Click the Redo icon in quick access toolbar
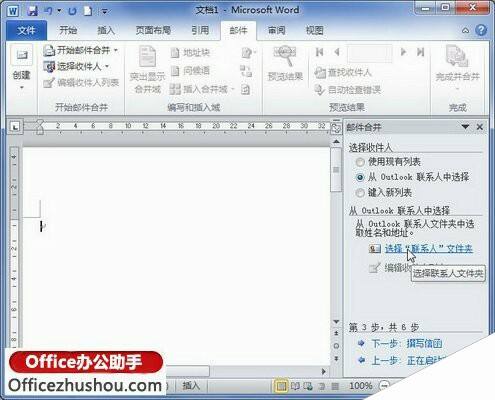This screenshot has width=495, height=400. coord(72,11)
